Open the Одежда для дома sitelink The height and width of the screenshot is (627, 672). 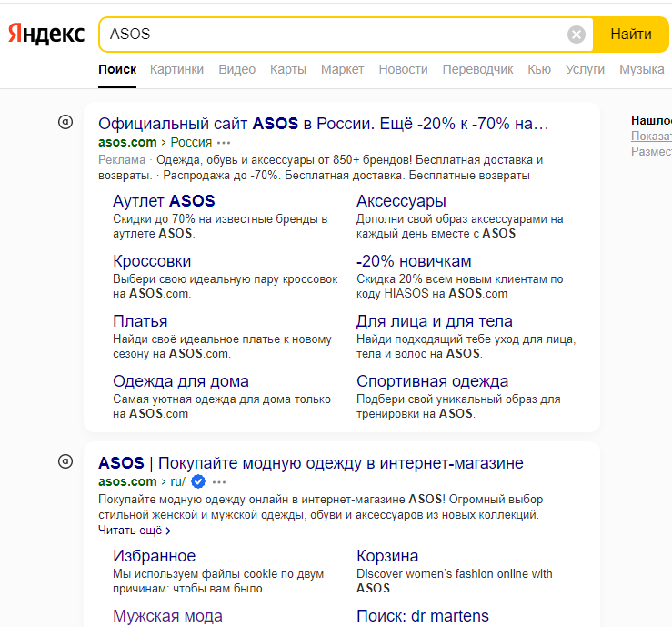click(181, 380)
